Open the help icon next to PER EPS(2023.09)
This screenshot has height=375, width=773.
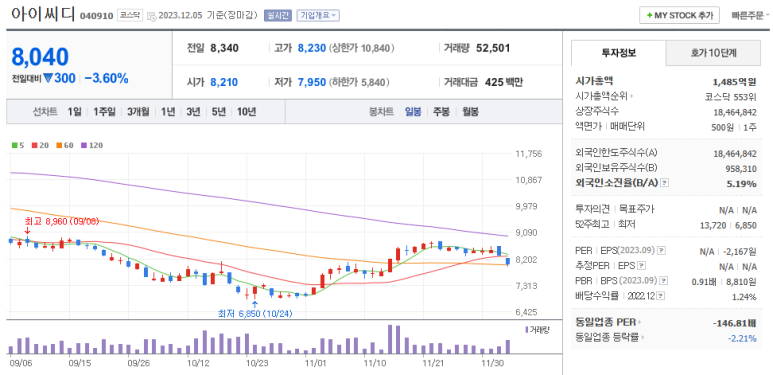pos(662,251)
